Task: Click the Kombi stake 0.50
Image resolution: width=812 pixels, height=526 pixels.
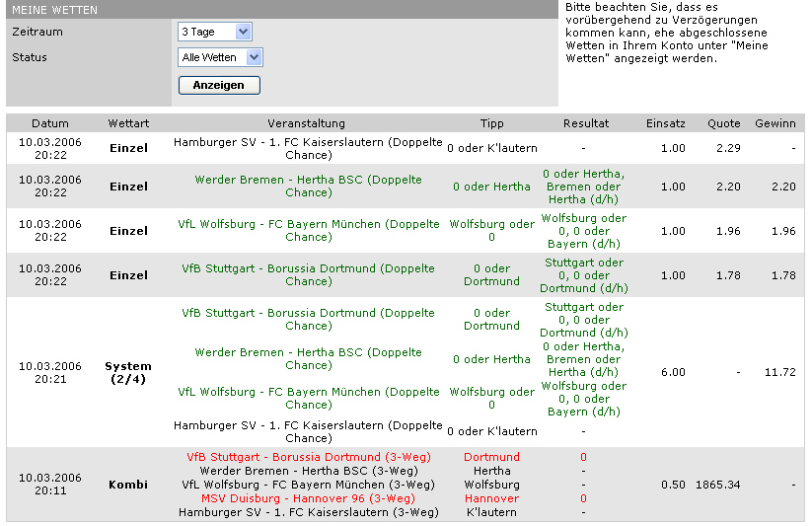Action: 673,485
